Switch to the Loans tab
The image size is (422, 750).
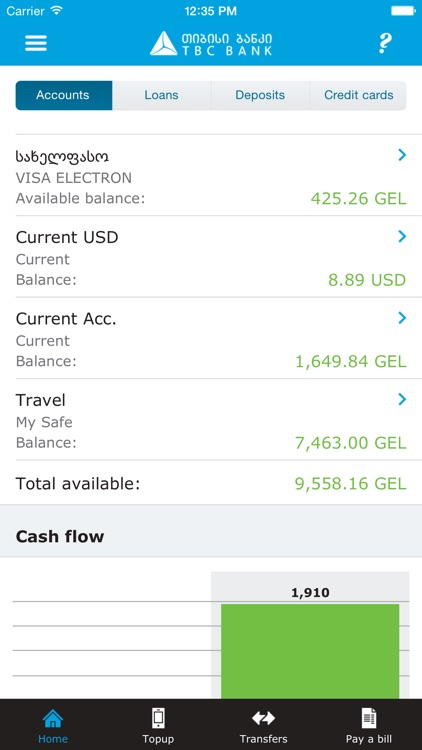(162, 95)
